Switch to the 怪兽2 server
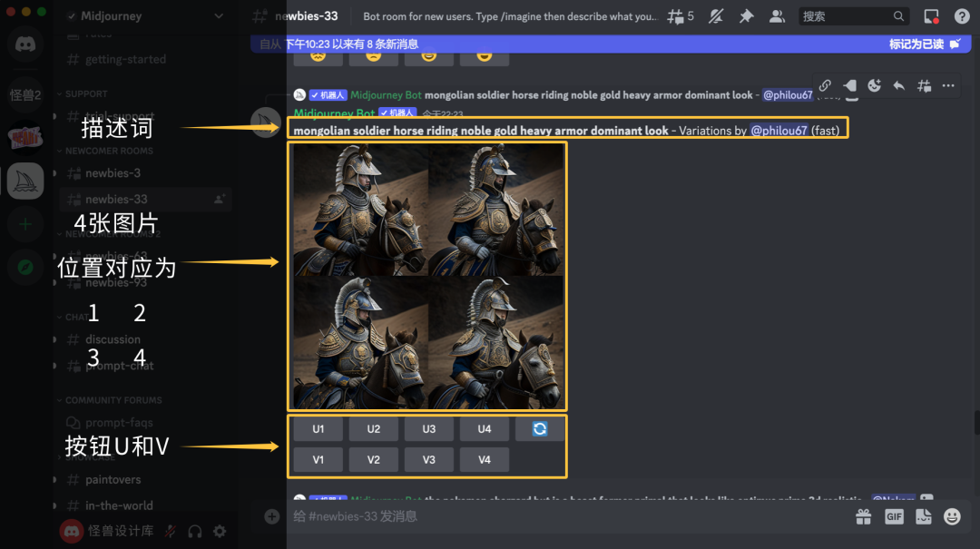This screenshot has width=980, height=549. point(25,95)
